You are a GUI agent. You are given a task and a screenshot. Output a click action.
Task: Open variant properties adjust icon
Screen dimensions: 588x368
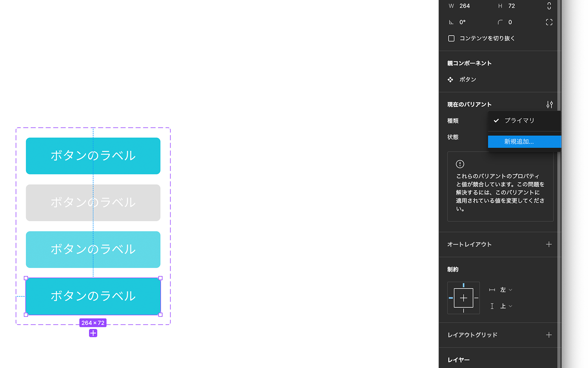point(550,105)
